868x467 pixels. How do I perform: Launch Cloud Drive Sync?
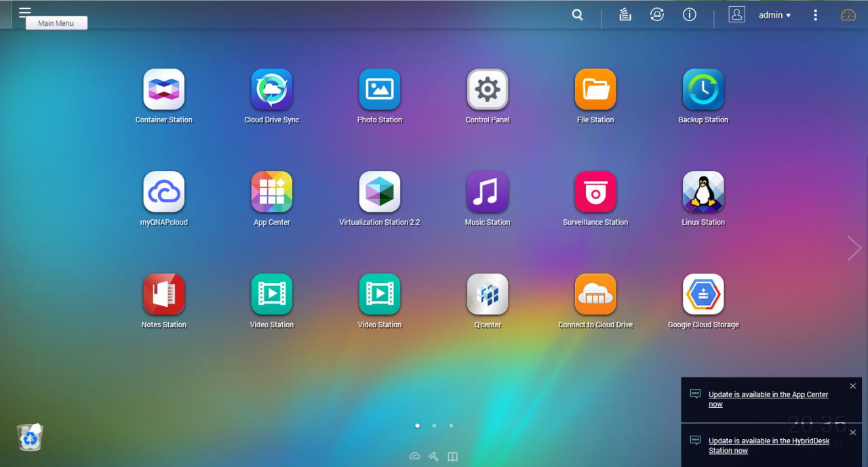click(272, 90)
